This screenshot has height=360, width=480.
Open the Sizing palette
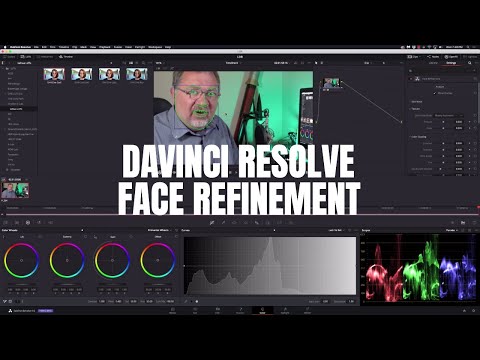279,222
